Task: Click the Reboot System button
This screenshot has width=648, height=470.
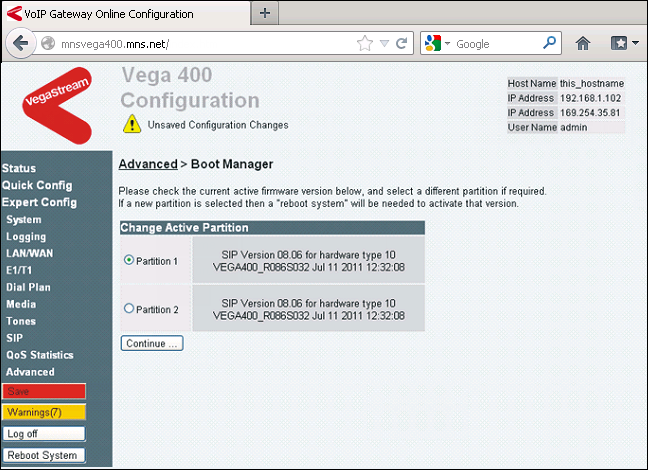Action: [43, 455]
